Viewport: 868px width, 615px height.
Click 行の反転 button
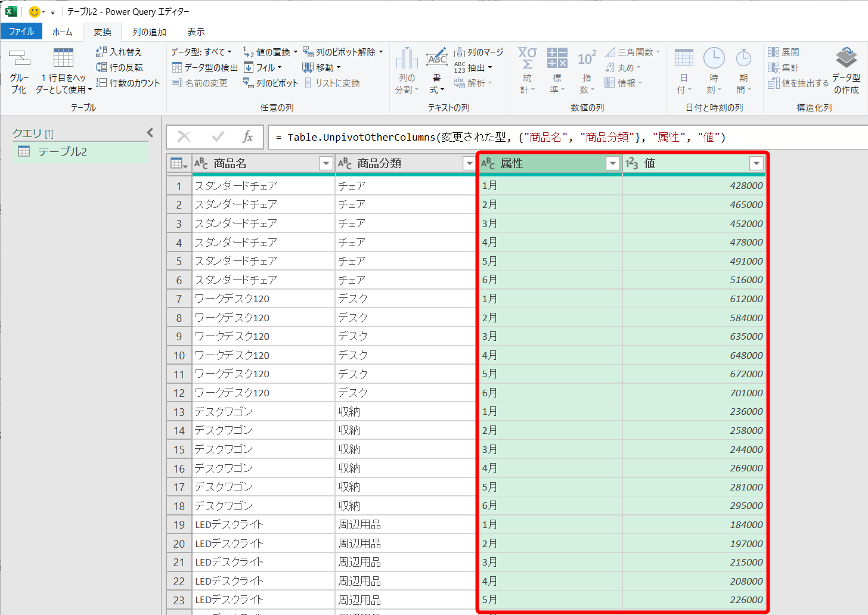tap(119, 67)
